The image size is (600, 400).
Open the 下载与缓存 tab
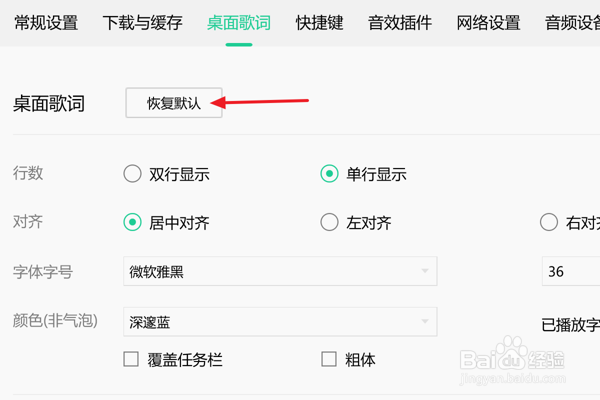[142, 23]
